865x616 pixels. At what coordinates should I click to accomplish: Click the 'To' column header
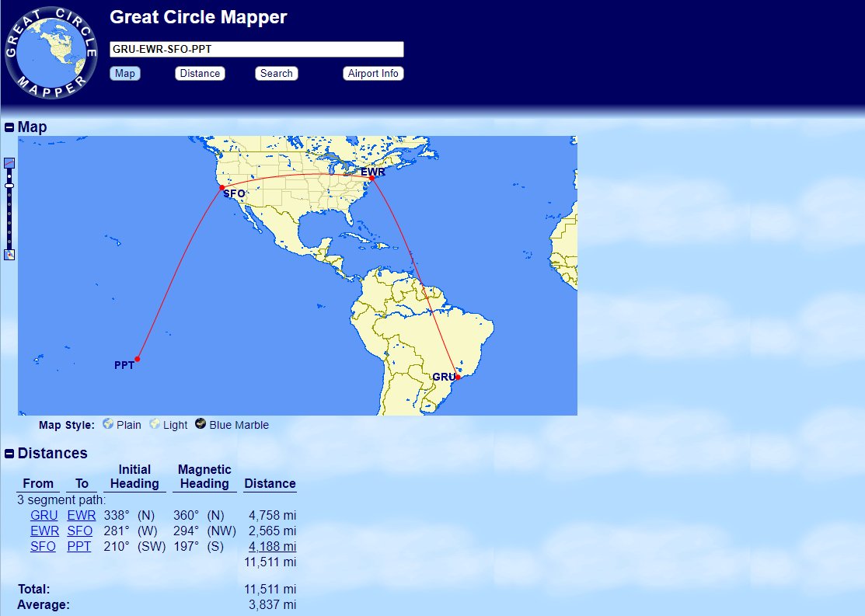[x=82, y=484]
